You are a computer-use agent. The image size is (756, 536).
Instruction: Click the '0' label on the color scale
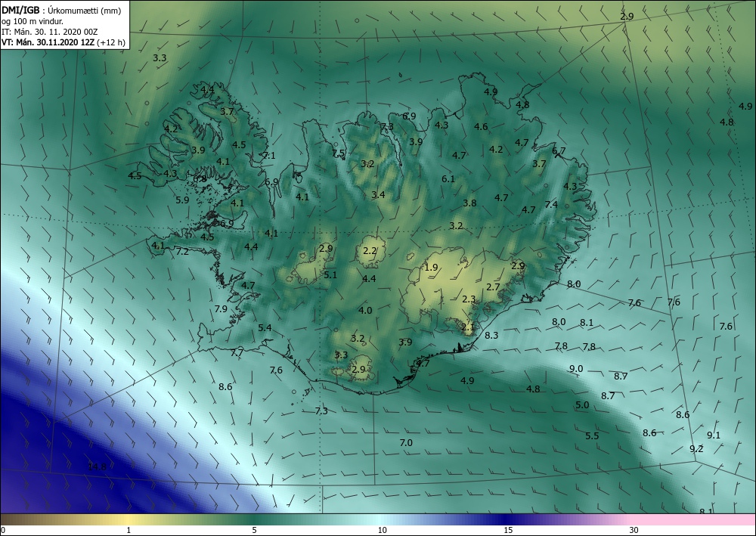3,530
